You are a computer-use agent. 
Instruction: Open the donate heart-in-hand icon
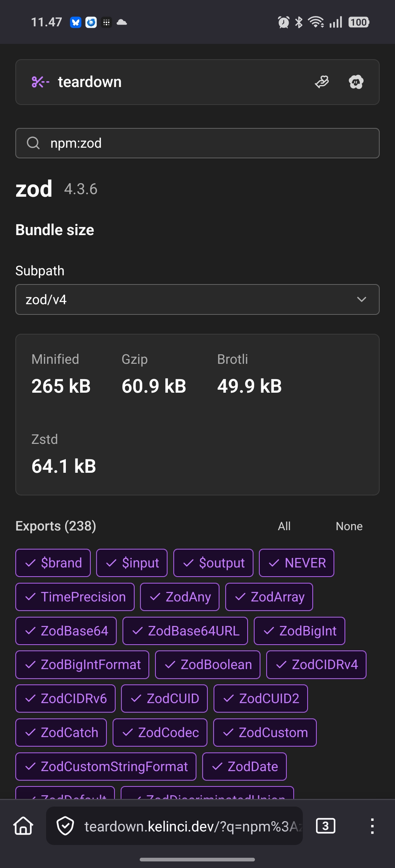[x=322, y=82]
